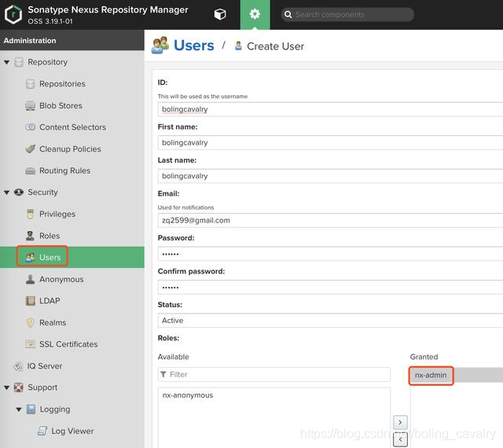Screen dimensions: 503x448
Task: Click the move-right arrow button for roles
Action: (x=400, y=423)
